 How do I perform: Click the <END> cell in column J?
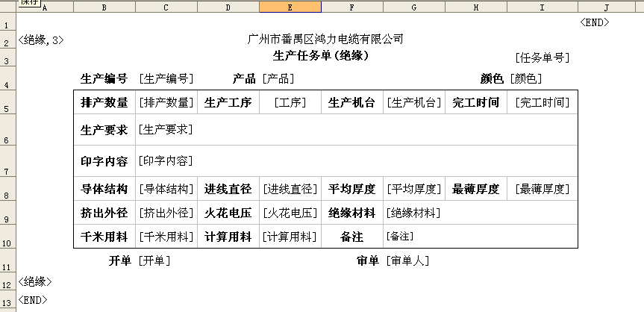[x=594, y=22]
